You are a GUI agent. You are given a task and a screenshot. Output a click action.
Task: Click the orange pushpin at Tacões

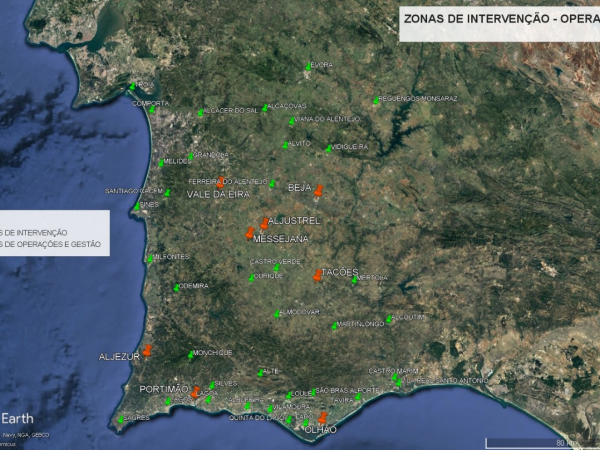coord(317,276)
